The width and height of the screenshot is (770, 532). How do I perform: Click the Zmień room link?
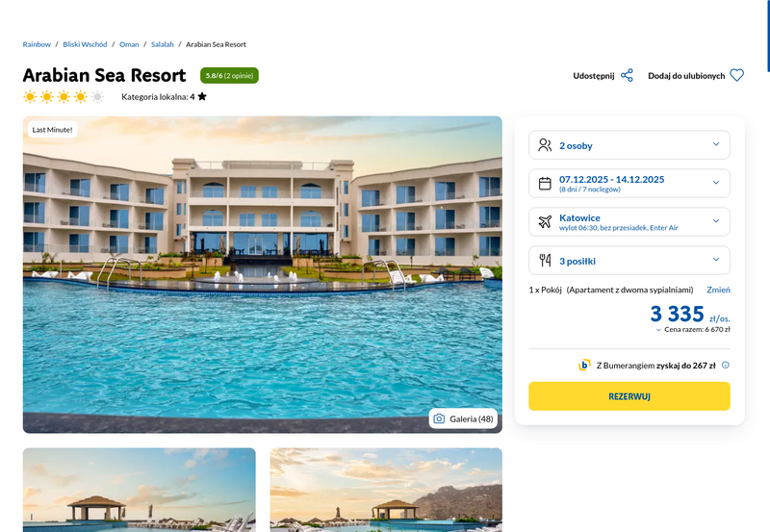(718, 290)
